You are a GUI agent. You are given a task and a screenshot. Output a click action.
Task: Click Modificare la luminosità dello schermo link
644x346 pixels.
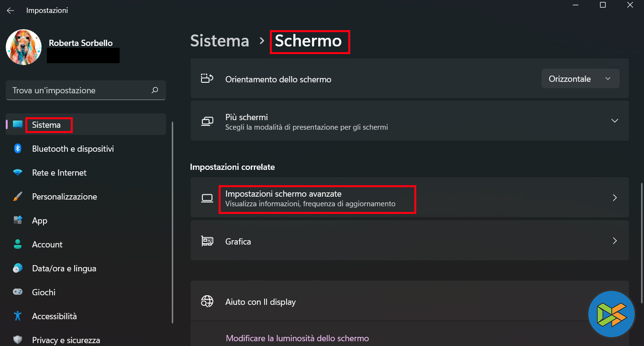point(297,338)
